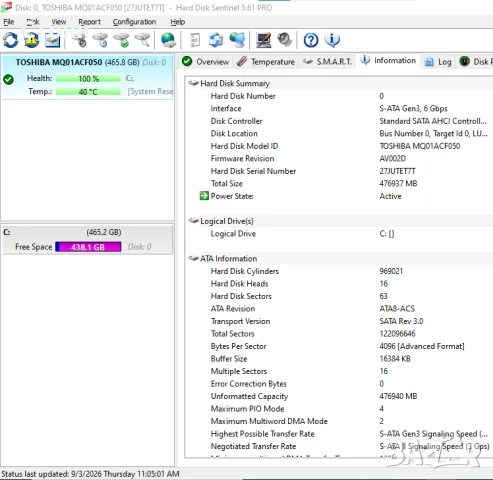
Task: Click the blue info 'i' toolbar icon
Action: pyautogui.click(x=332, y=40)
